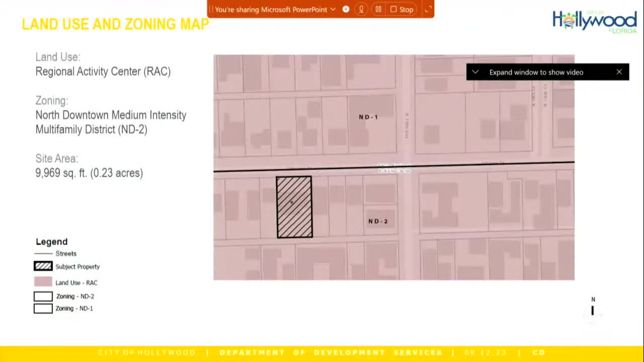
Task: Dismiss the 'Expand window to show video' notification
Action: click(x=619, y=72)
